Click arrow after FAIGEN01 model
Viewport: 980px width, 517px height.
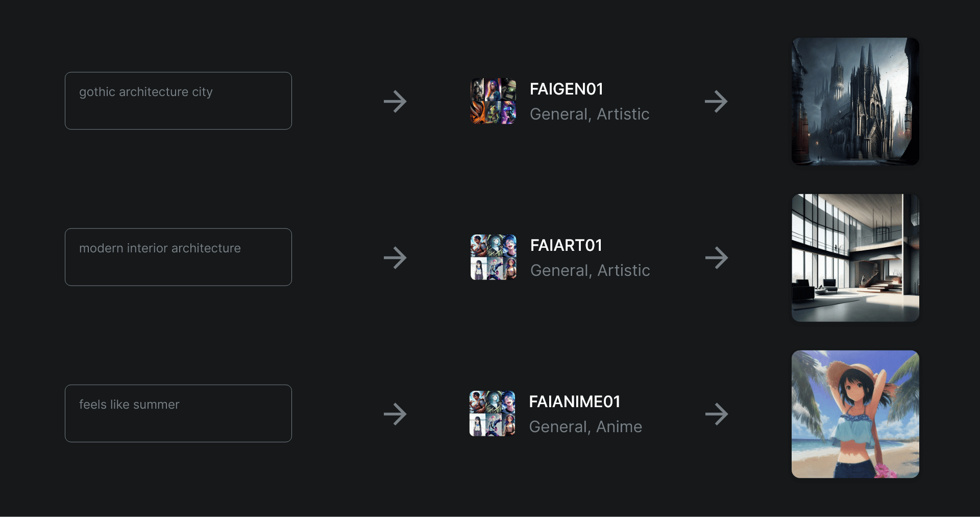click(716, 101)
